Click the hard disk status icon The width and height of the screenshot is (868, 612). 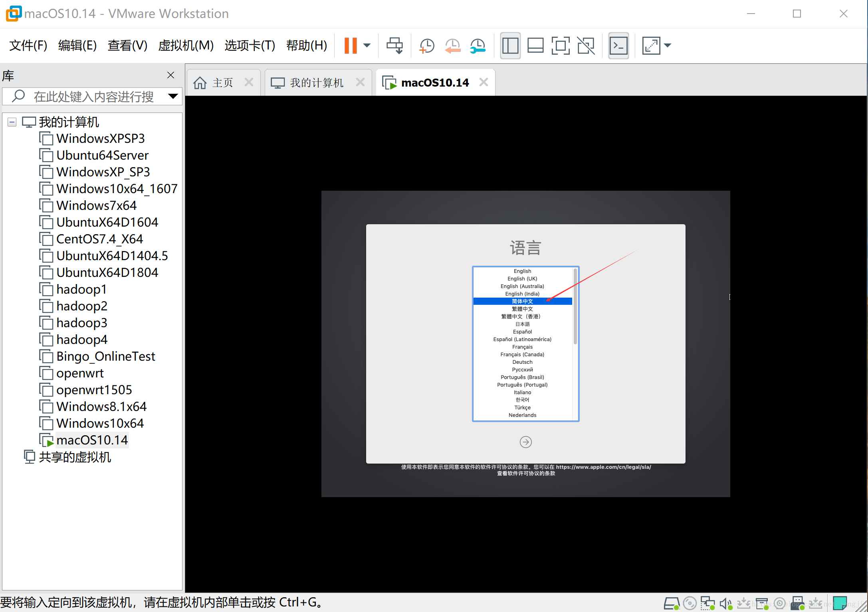[672, 603]
